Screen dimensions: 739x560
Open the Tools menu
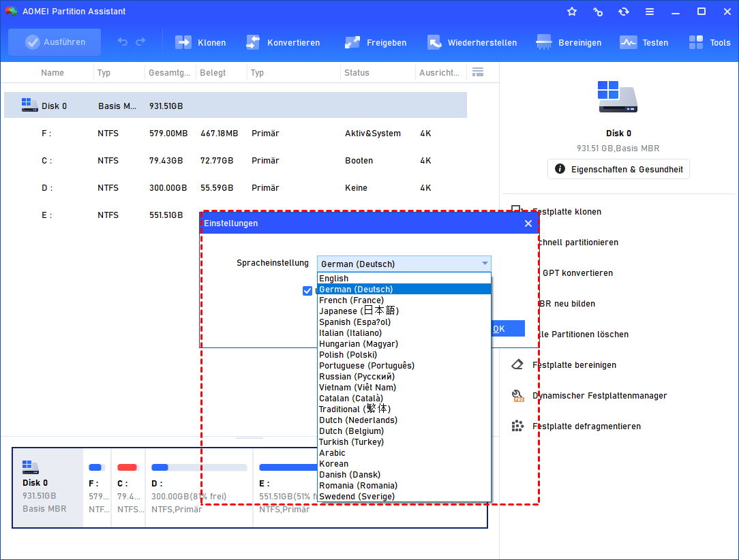709,42
